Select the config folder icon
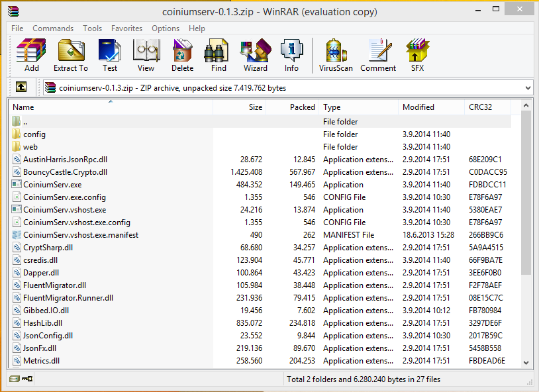 [x=16, y=134]
